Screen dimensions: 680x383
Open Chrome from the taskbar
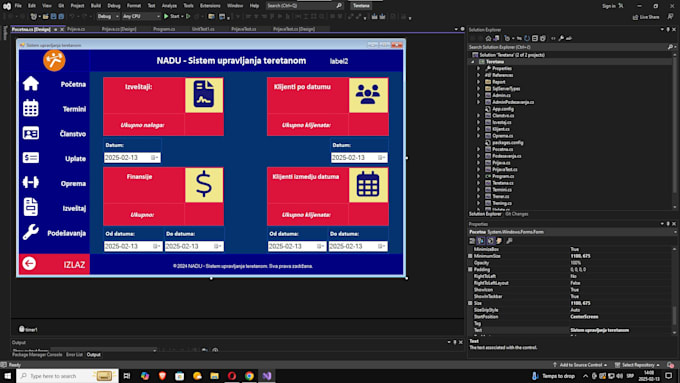tap(249, 376)
